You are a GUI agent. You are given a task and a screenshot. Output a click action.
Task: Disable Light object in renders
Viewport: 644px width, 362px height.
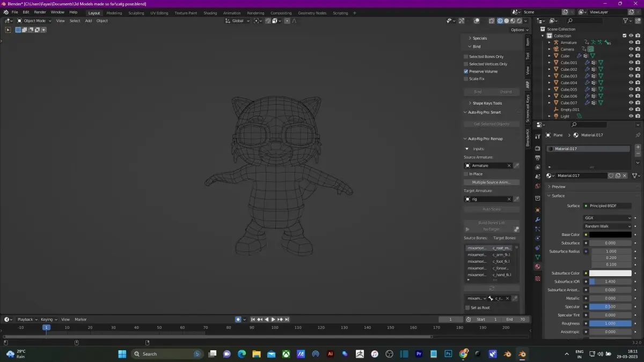(638, 116)
